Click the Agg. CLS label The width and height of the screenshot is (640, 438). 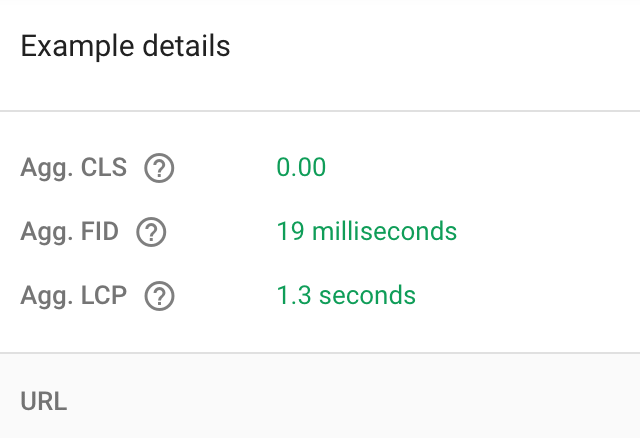click(73, 168)
